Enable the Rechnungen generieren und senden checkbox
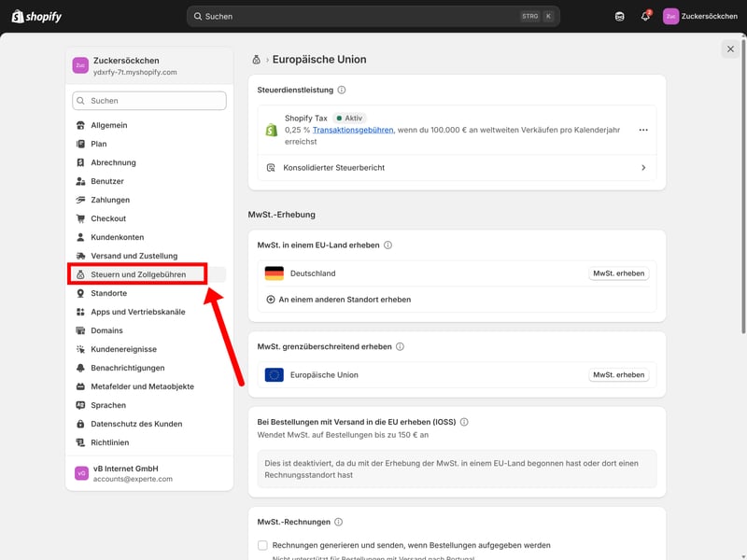Image resolution: width=747 pixels, height=560 pixels. (263, 545)
